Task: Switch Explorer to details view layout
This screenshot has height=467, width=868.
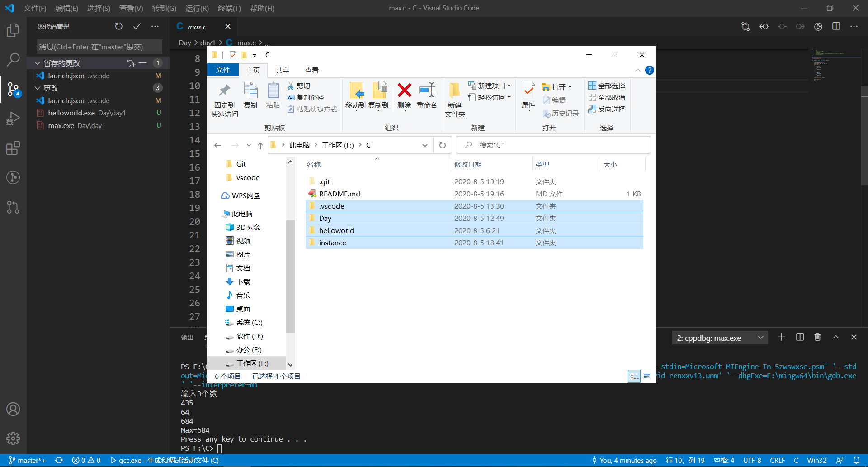Action: (634, 376)
